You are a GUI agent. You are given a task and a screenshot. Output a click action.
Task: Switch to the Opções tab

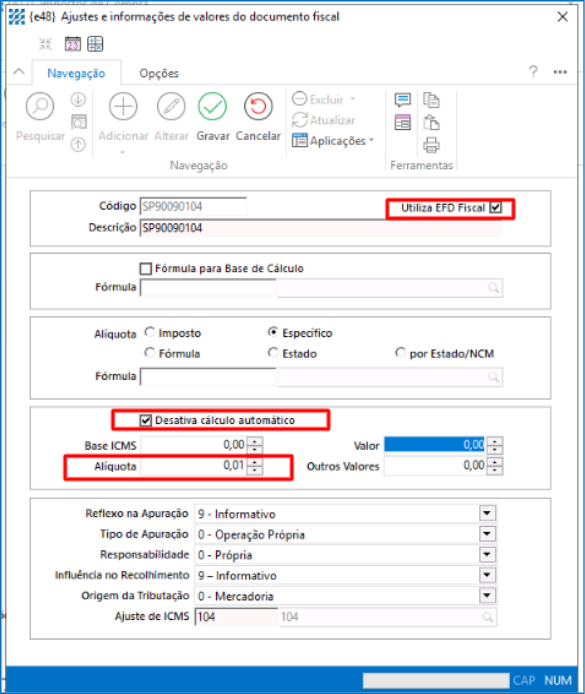(x=159, y=73)
